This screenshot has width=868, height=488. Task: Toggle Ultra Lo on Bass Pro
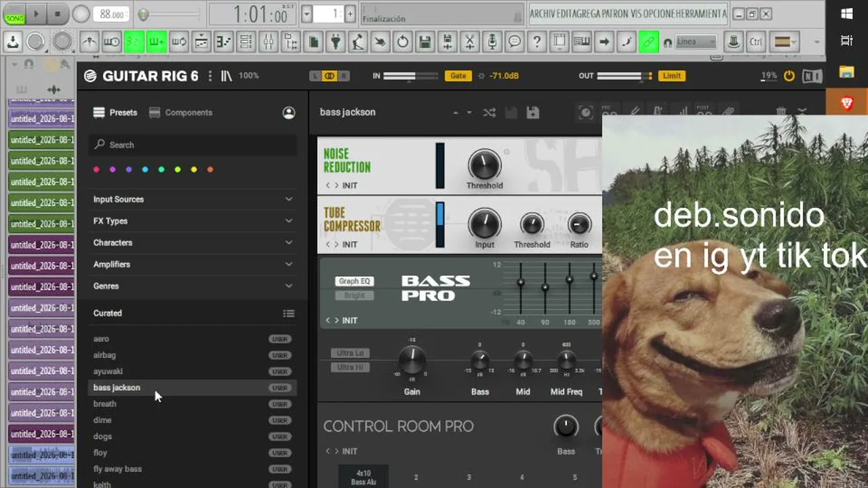pyautogui.click(x=351, y=353)
